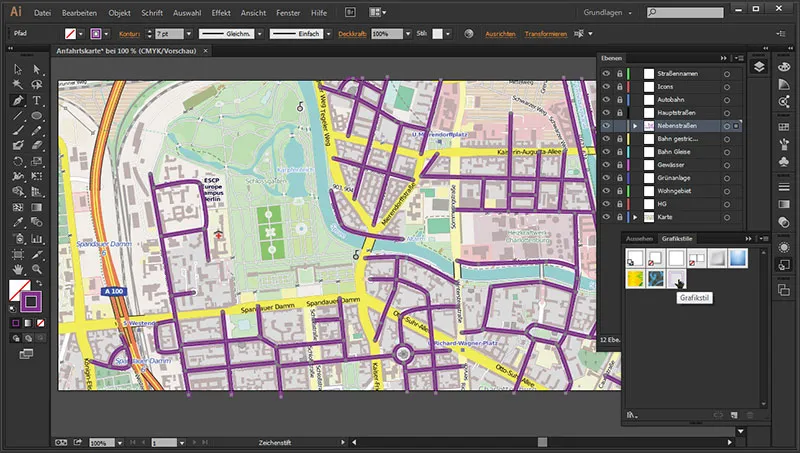Open Bridge via Br icon
The height and width of the screenshot is (453, 800).
coord(350,12)
